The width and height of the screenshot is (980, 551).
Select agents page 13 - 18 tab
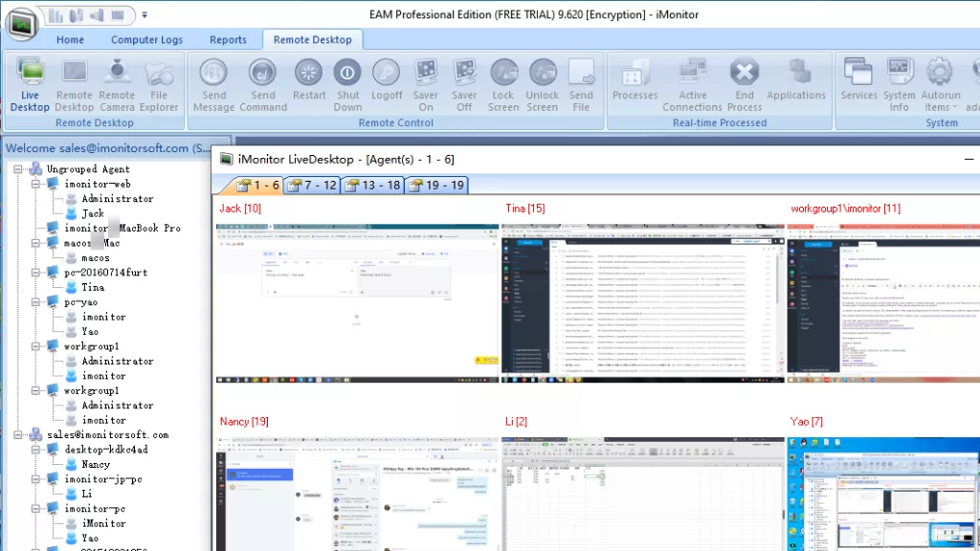[372, 185]
